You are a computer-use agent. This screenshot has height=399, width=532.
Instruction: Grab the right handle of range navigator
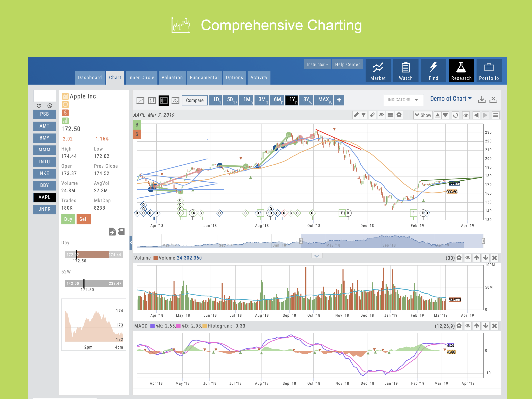tap(483, 241)
